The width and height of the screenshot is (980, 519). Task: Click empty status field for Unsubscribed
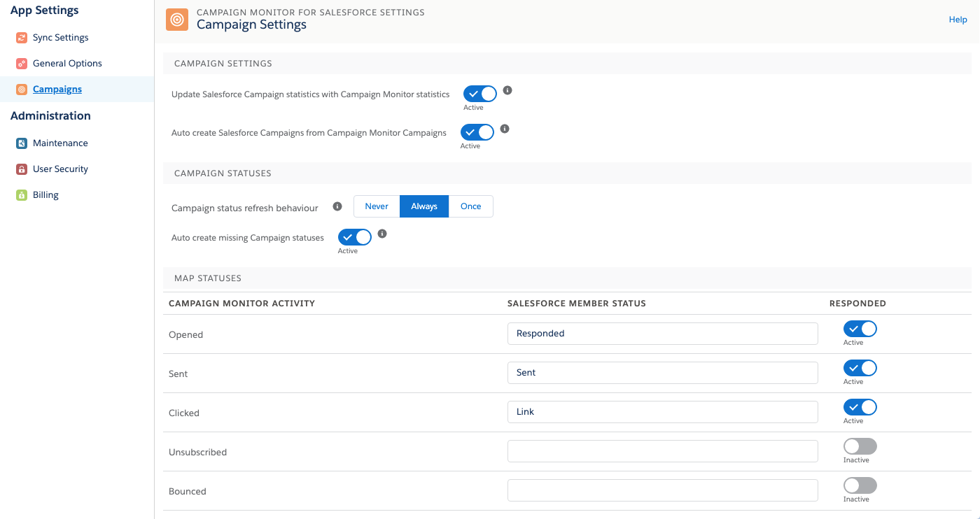(663, 451)
